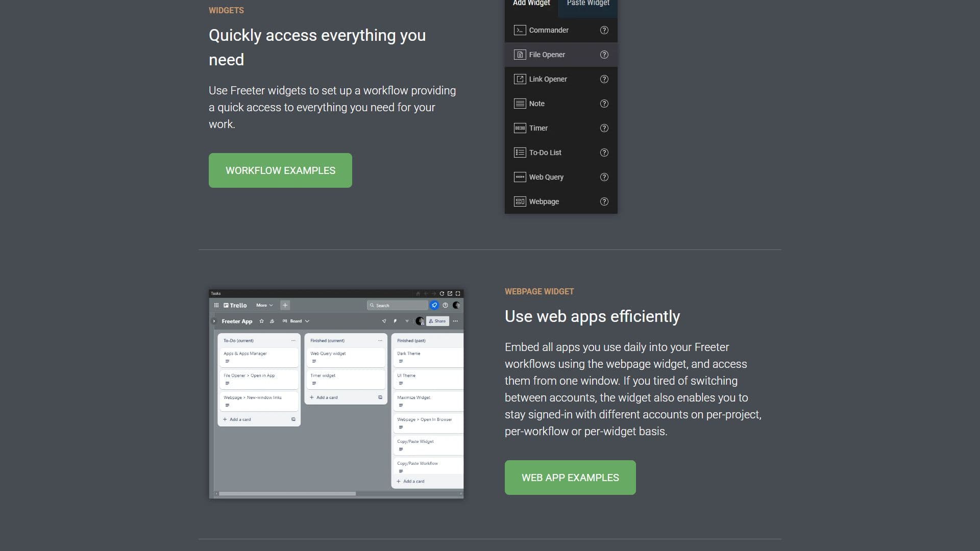Click template icon in Finished (current) list
The height and width of the screenshot is (551, 980).
pyautogui.click(x=380, y=397)
